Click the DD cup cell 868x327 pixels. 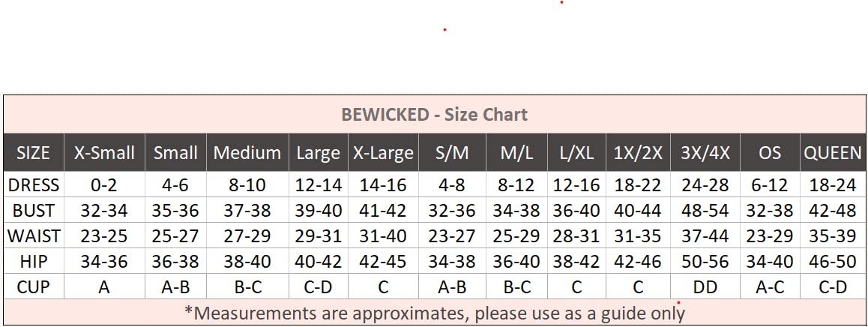point(705,286)
